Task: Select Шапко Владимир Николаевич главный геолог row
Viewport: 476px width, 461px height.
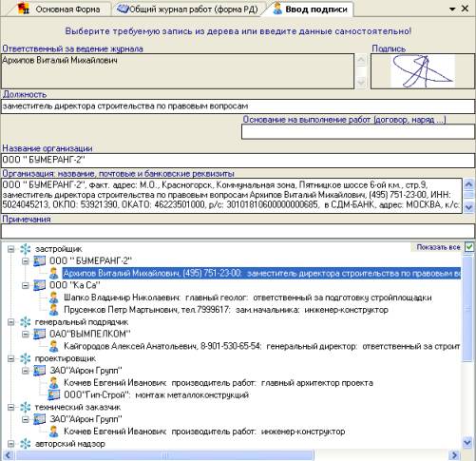Action: click(248, 298)
